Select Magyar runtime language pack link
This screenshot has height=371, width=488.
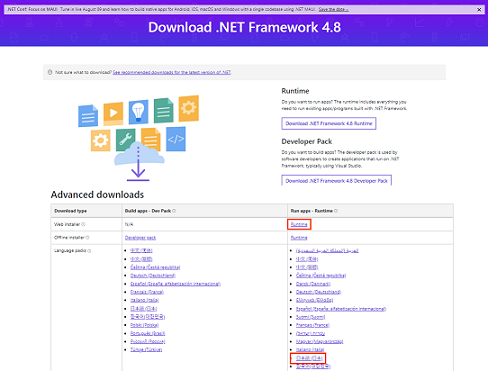point(319,342)
